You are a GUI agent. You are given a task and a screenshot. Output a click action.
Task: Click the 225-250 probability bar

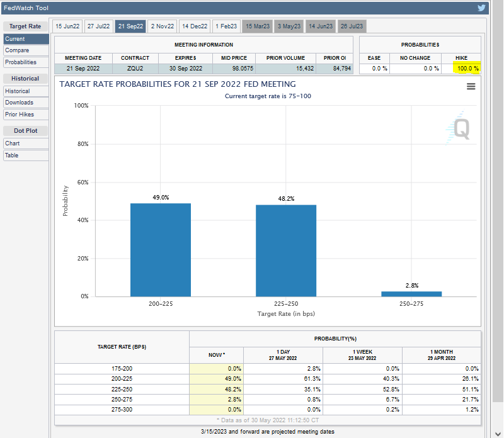[x=286, y=251]
